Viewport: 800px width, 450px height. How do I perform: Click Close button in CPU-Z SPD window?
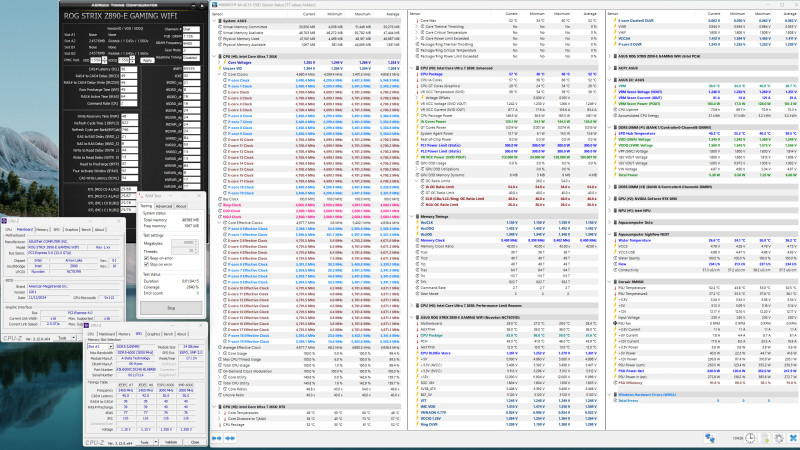[195, 442]
